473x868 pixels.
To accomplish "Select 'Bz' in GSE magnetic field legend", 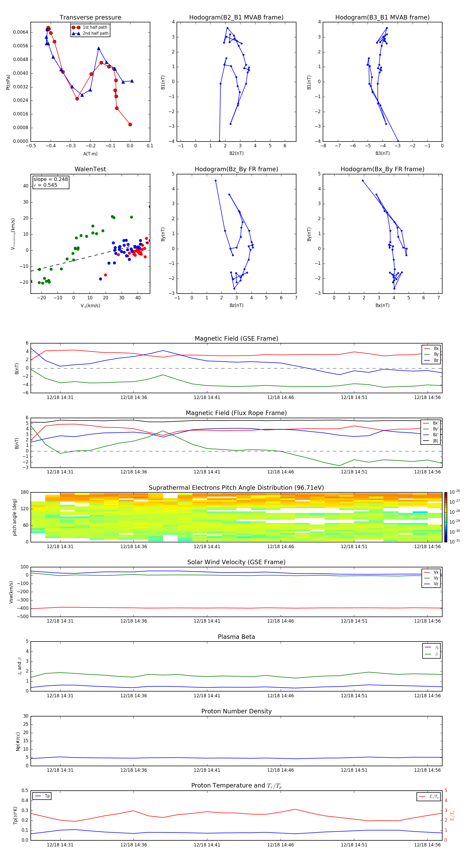I will click(431, 360).
